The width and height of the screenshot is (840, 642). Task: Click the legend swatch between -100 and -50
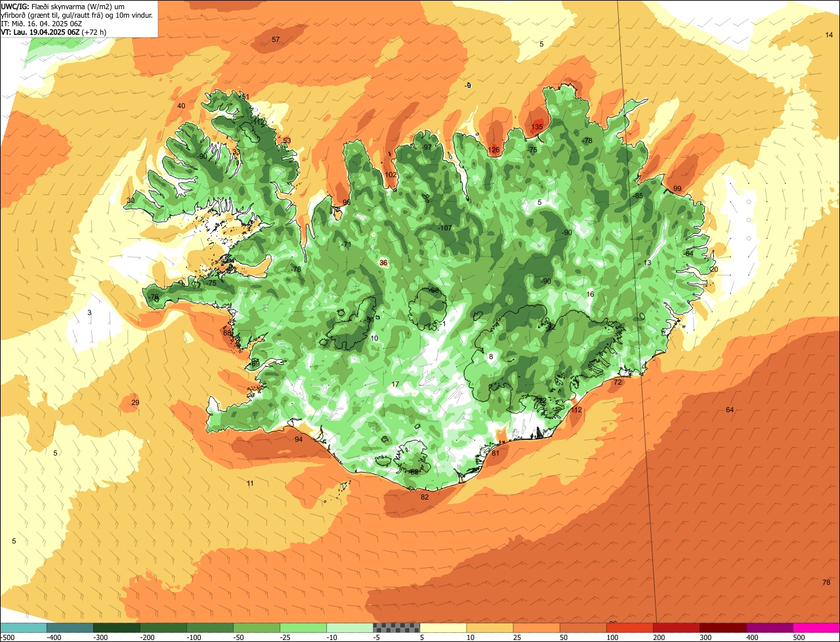tap(210, 628)
